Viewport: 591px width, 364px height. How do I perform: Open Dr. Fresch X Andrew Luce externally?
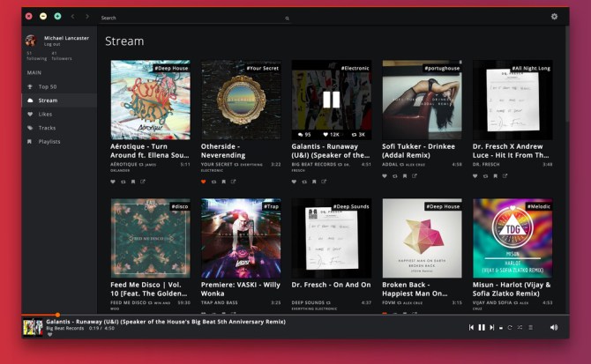[x=505, y=175]
